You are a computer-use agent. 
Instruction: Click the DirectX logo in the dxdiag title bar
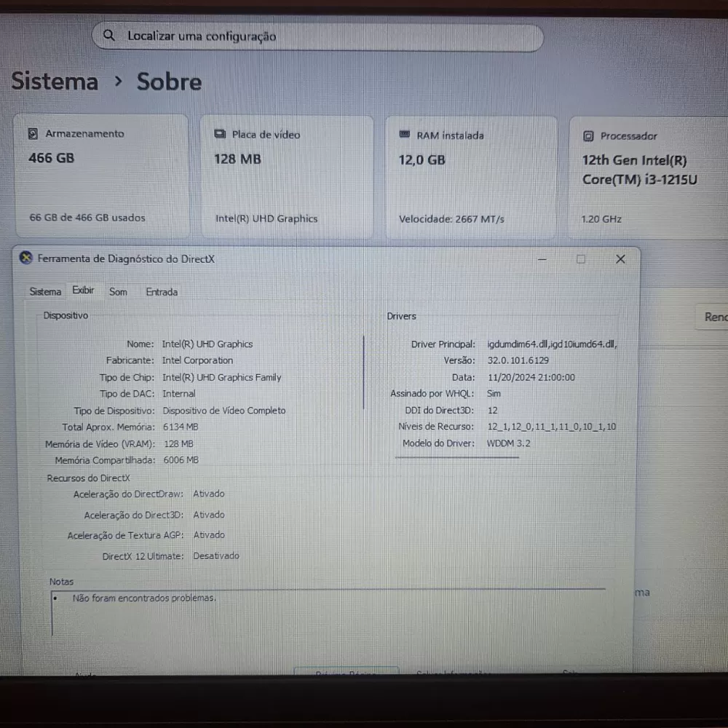(x=26, y=258)
